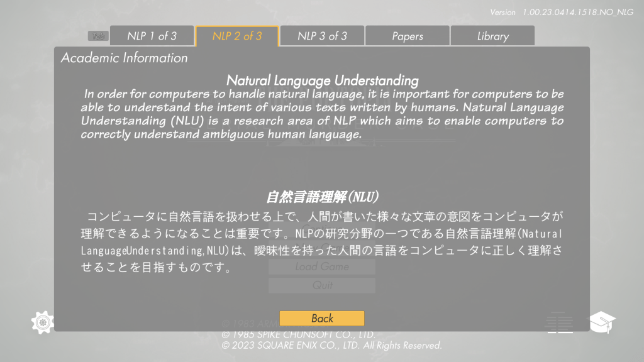Click the dimmed Quit button

[x=322, y=285]
